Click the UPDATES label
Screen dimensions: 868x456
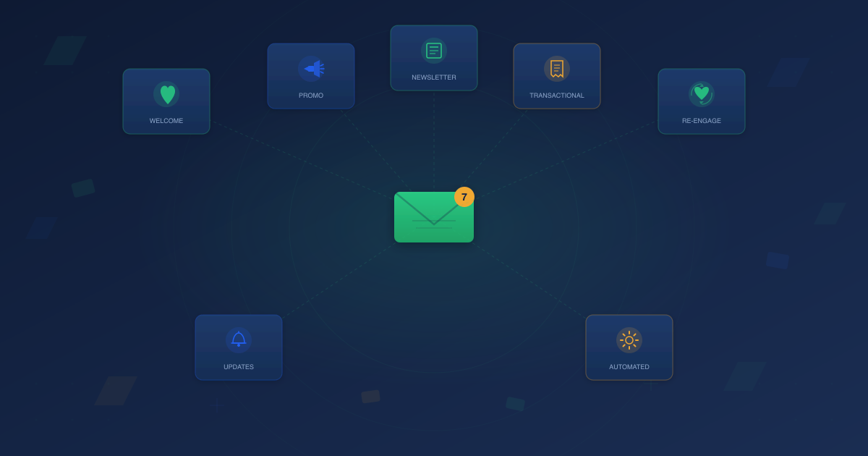[239, 366]
